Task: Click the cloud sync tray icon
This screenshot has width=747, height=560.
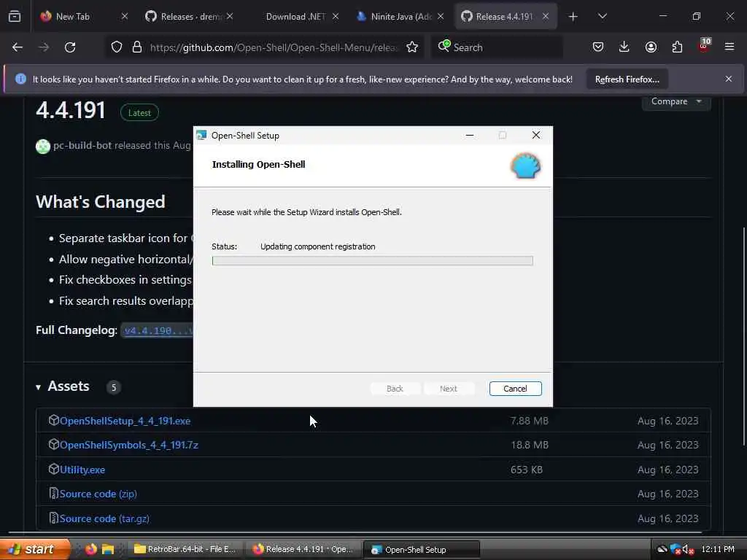Action: 662,549
